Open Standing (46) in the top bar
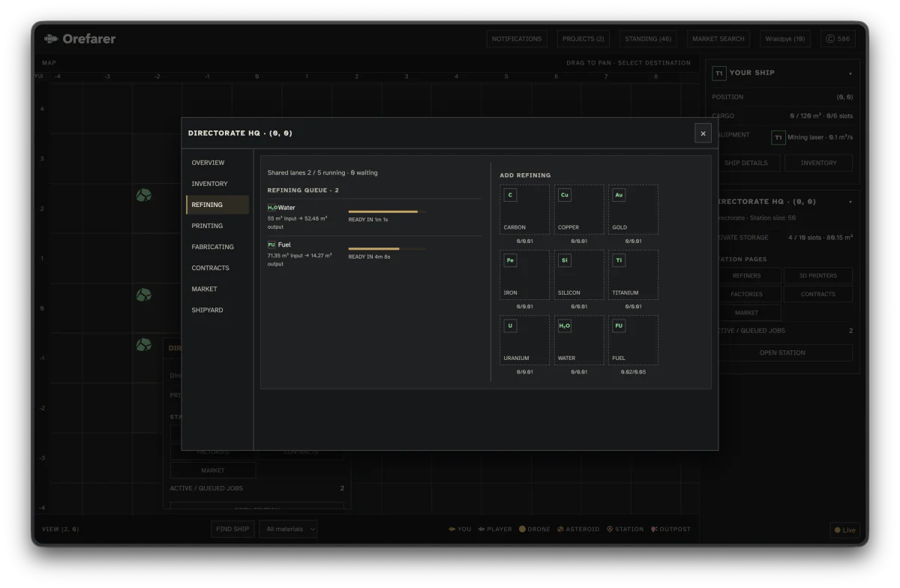Screen dimensions: 900x588 click(x=649, y=39)
